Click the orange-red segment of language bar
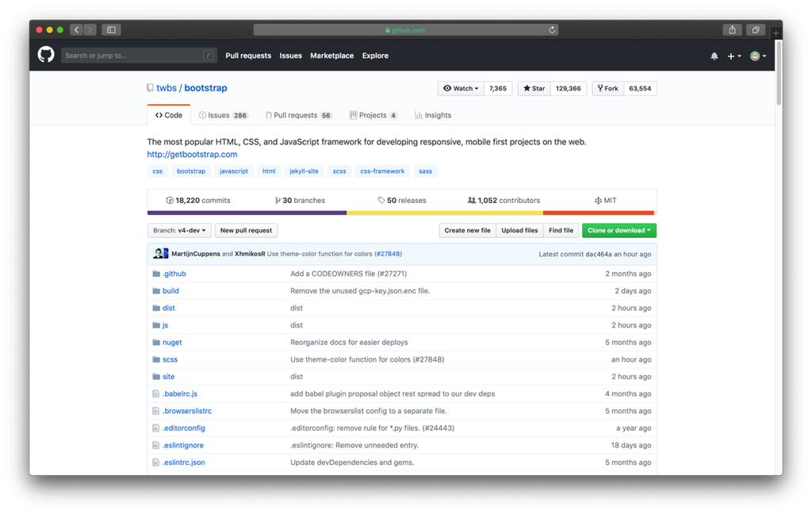812x514 pixels. 599,213
